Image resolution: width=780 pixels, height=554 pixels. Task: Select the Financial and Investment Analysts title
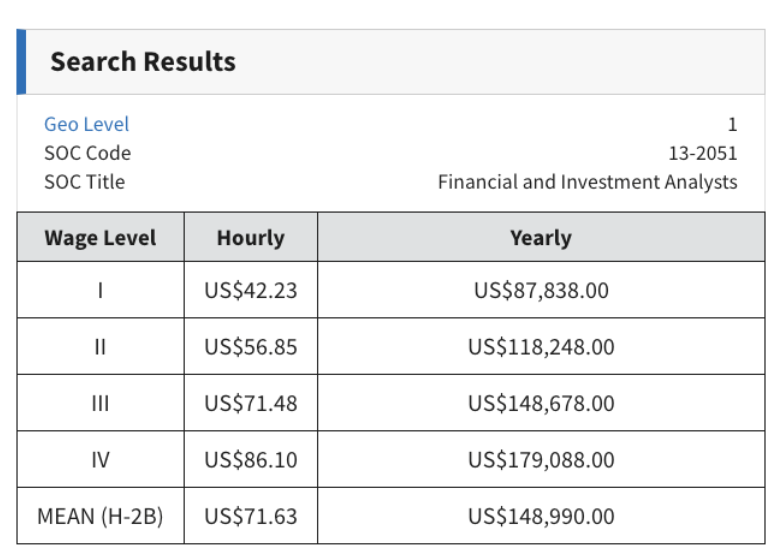587,182
